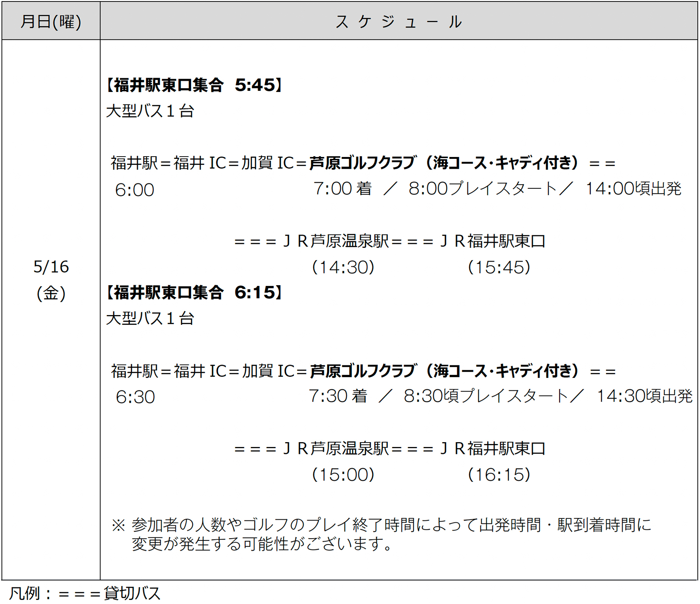The width and height of the screenshot is (700, 604).
Task: Click the 6:00 departure time
Action: coord(135,190)
